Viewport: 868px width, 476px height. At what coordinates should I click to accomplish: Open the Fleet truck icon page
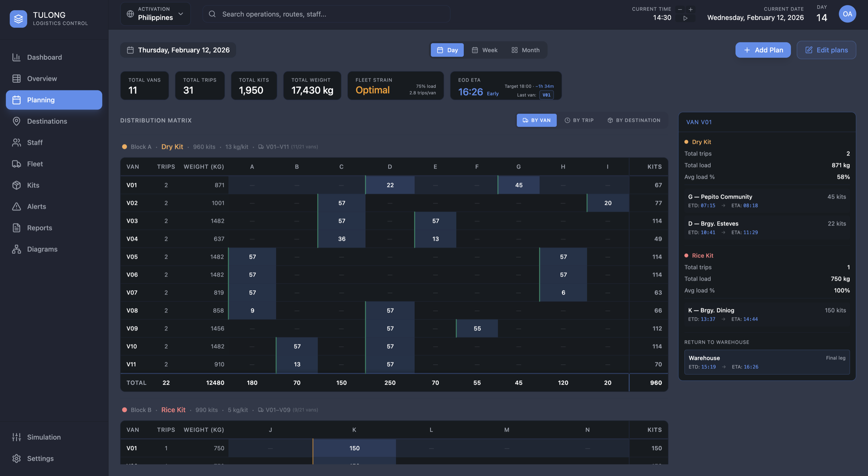16,164
